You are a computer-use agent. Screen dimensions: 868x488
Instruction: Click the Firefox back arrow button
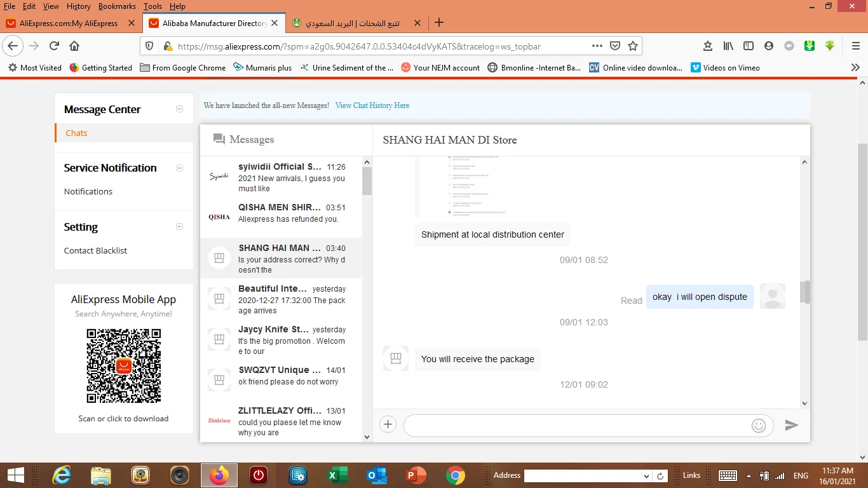pos(13,46)
